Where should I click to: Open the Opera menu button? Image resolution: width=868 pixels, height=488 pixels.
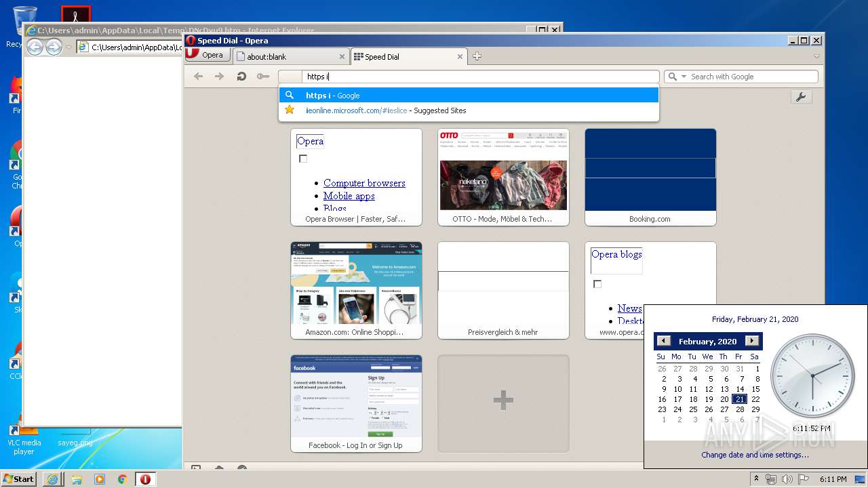coord(206,55)
